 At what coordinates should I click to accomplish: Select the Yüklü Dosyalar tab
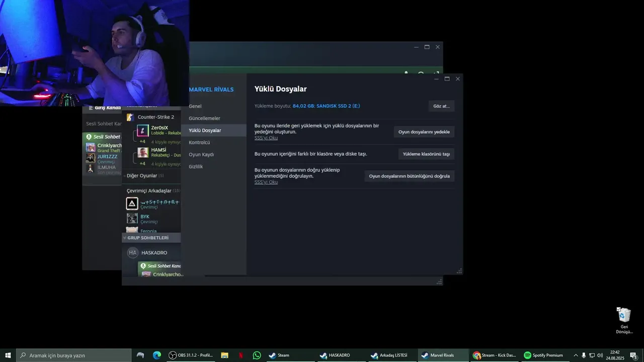click(214, 130)
